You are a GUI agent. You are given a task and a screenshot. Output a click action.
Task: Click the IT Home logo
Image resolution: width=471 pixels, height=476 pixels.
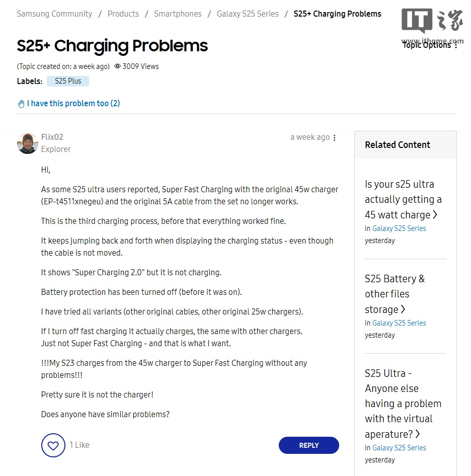[432, 23]
